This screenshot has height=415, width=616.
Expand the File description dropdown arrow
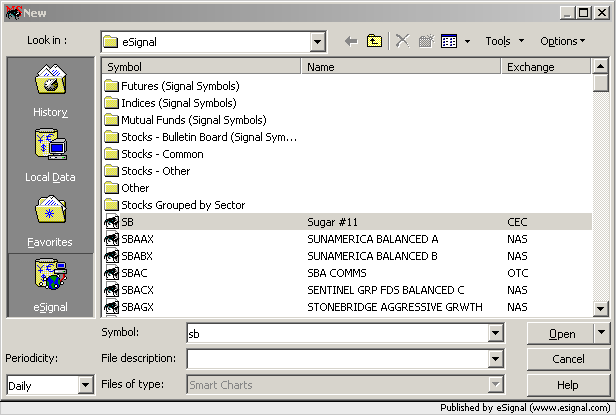pos(495,359)
